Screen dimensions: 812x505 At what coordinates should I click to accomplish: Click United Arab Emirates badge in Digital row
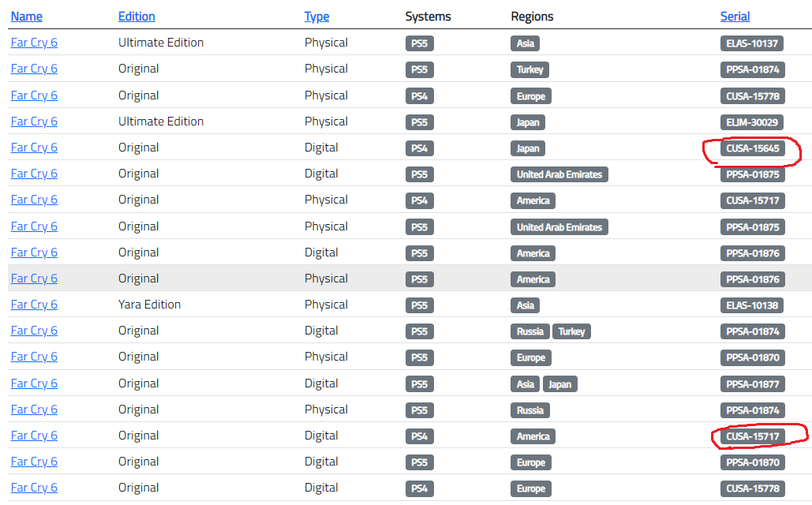(559, 174)
